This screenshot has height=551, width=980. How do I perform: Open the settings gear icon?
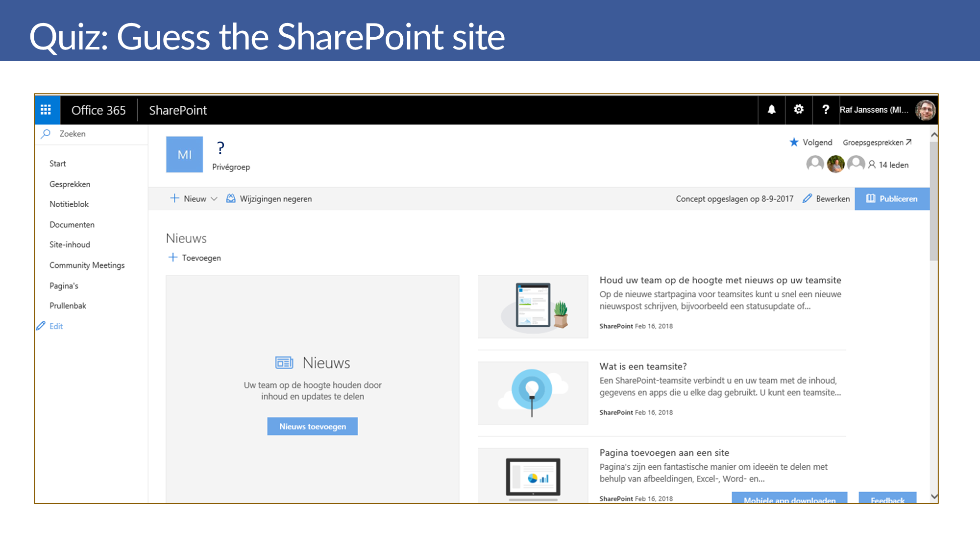[x=799, y=110]
